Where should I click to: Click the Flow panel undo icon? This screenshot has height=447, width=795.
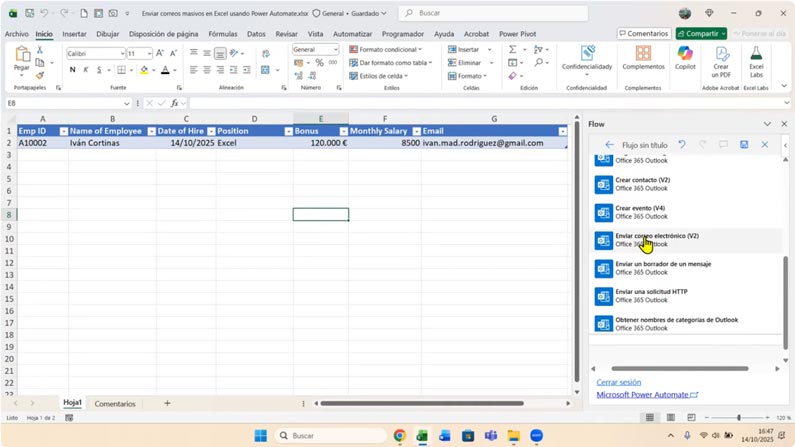[682, 144]
